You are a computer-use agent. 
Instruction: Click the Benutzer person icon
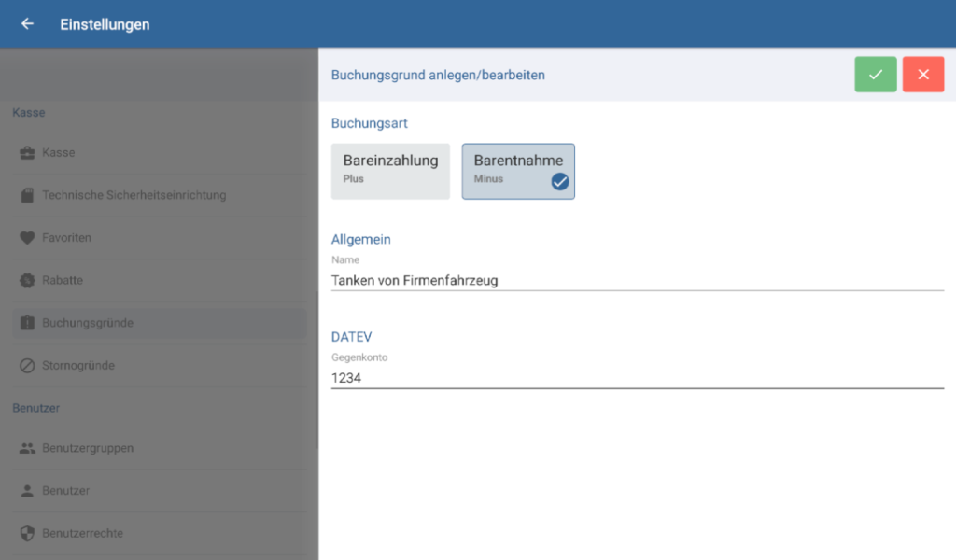tap(25, 490)
